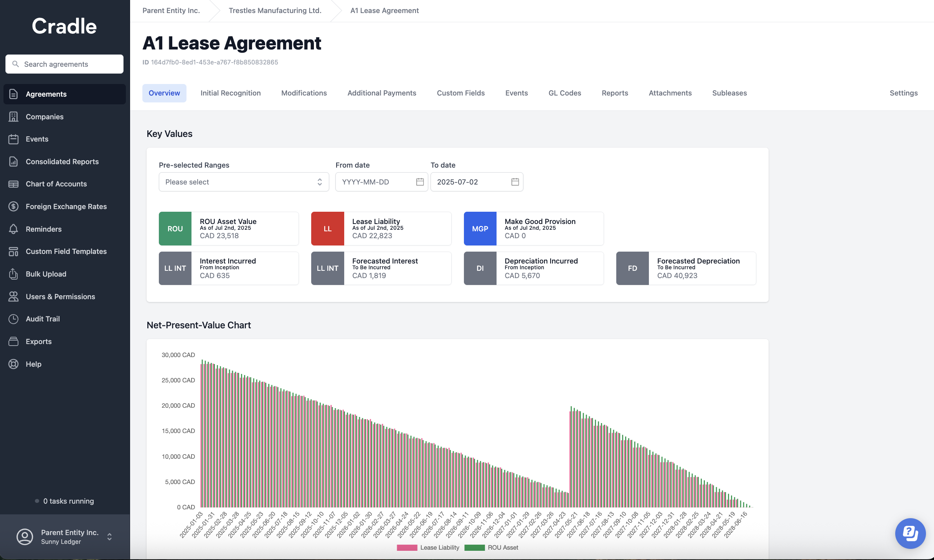Screen dimensions: 934x560
Task: Click the Users & Permissions icon
Action: (13, 296)
